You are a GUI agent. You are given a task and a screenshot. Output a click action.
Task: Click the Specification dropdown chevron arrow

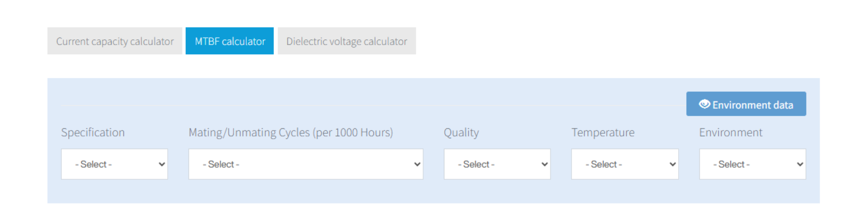click(x=162, y=165)
